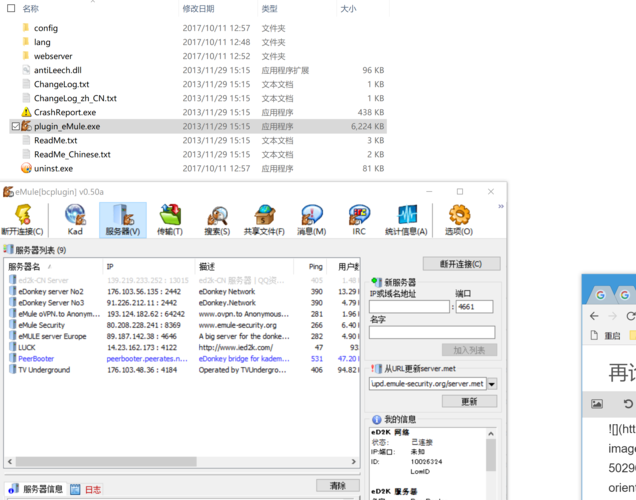Click the antiLeech.dll file icon

[x=26, y=70]
